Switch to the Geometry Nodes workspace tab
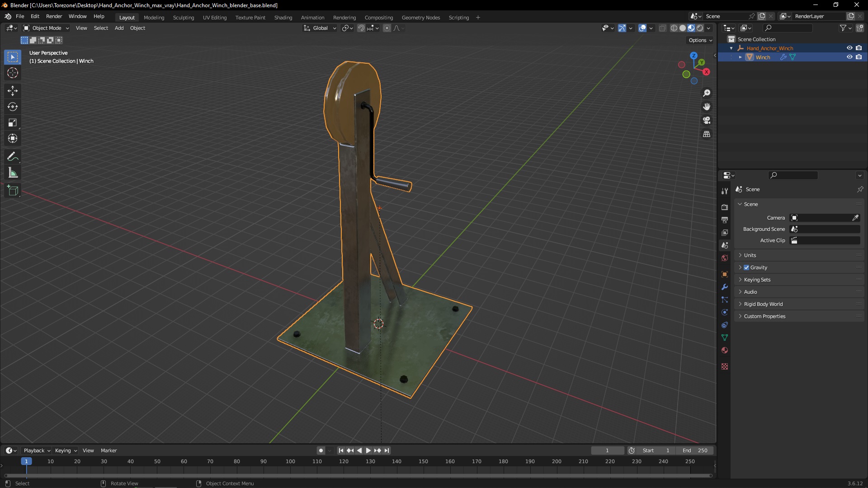Screen dimensions: 868x488 coord(420,18)
